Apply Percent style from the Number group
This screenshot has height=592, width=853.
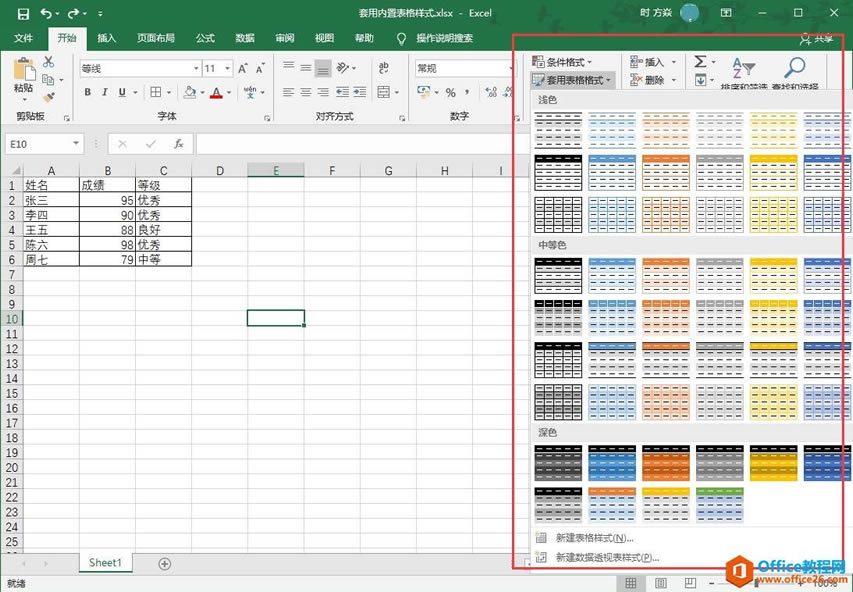449,92
